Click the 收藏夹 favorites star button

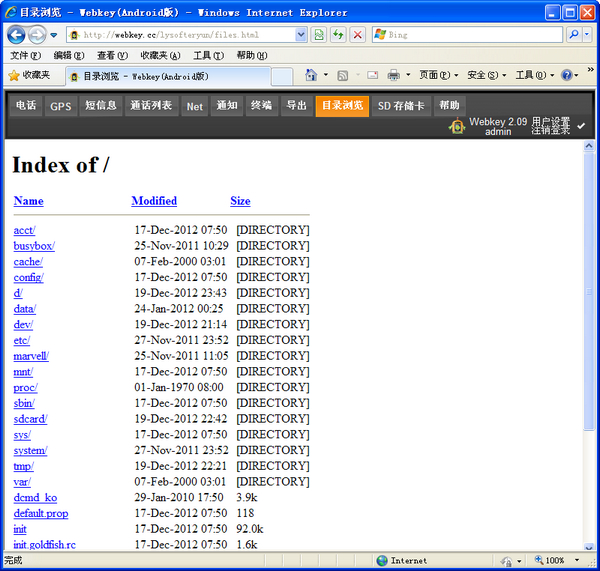[29, 75]
